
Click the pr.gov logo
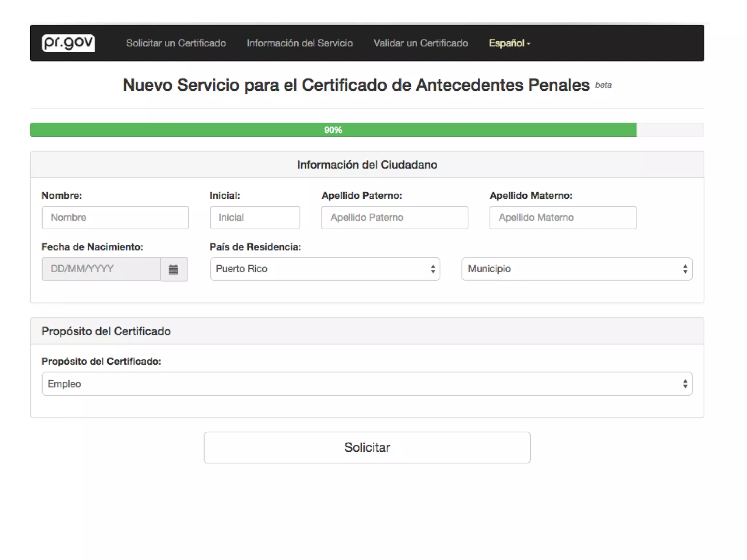coord(68,43)
